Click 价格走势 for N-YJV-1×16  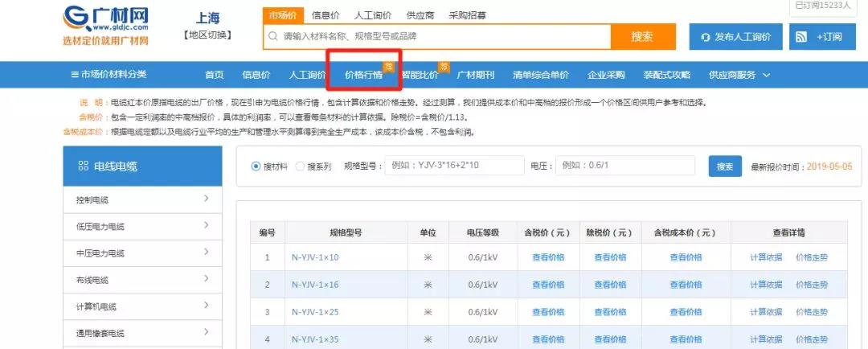click(812, 285)
